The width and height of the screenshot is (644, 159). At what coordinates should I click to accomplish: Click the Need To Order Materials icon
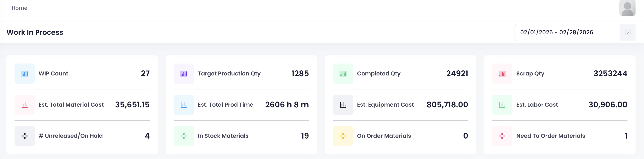[502, 136]
